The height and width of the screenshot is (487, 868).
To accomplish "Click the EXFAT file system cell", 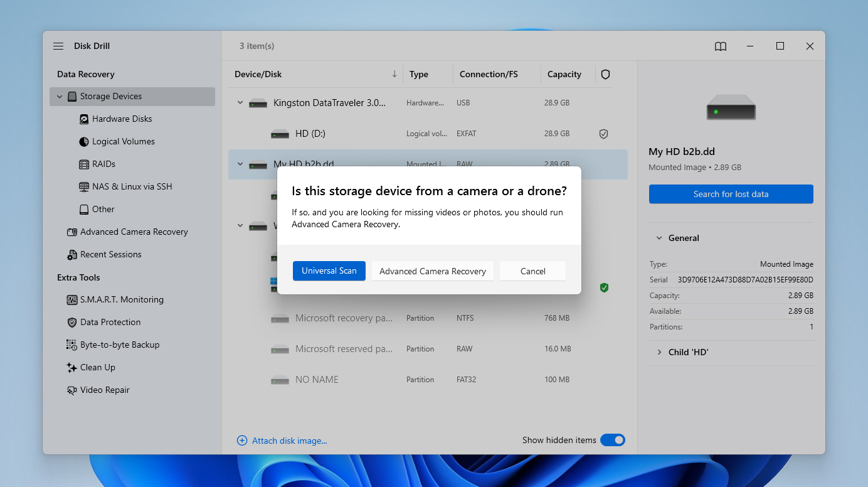I will click(467, 134).
